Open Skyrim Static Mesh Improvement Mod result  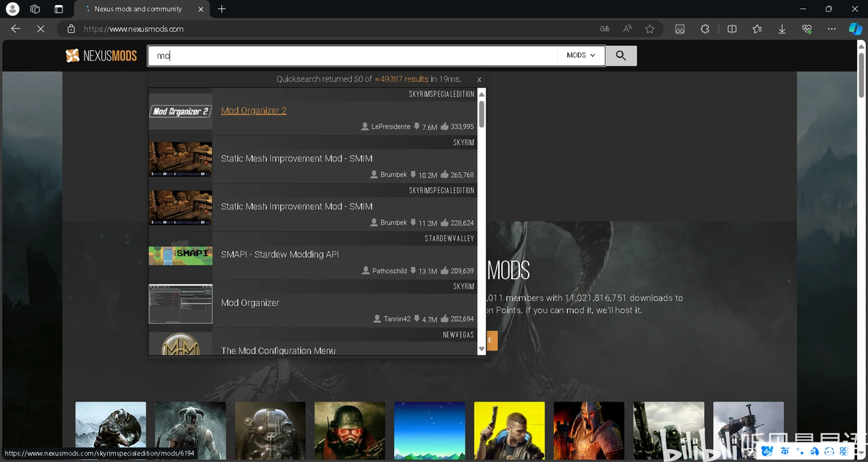click(296, 158)
